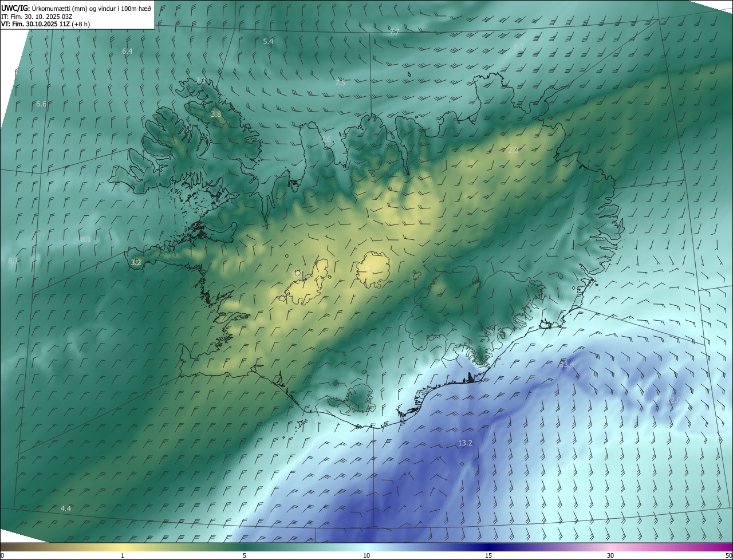The image size is (733, 560).
Task: Click the color scale tick labeled 10
Action: 366,555
